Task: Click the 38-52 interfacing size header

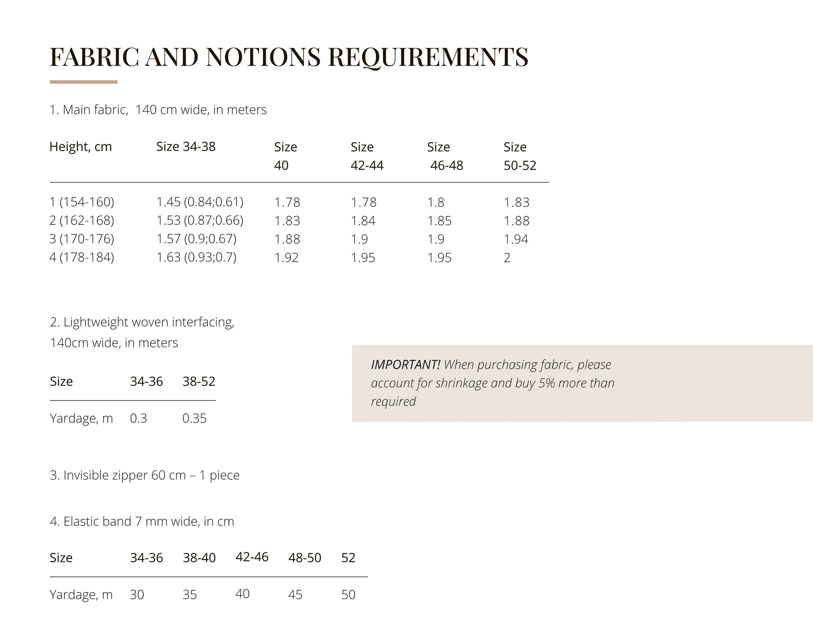Action: [198, 381]
